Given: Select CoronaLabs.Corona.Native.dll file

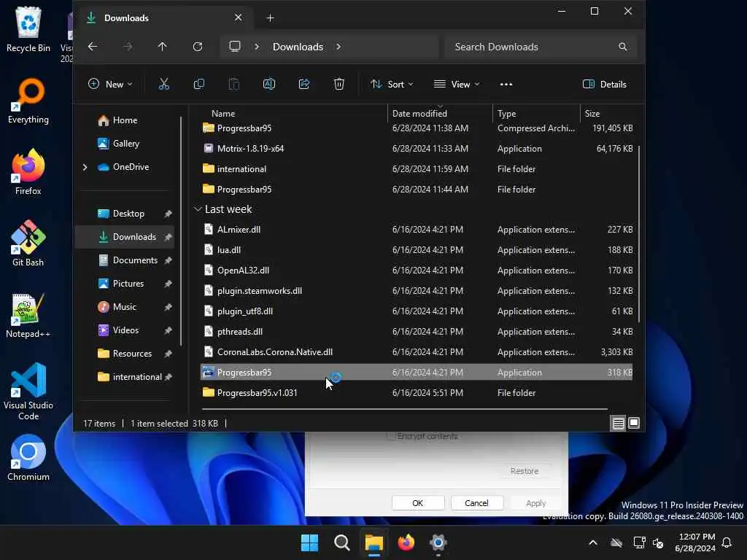Looking at the screenshot, I should click(x=417, y=352).
